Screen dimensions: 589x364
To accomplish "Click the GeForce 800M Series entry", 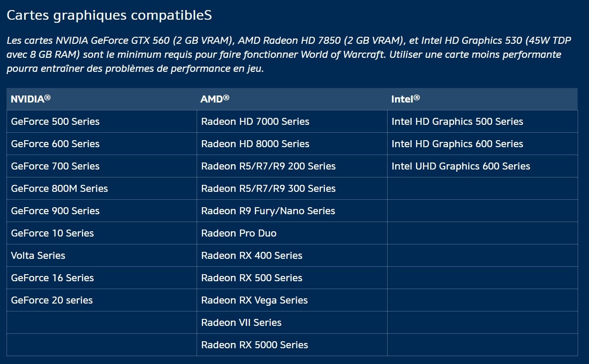I will (x=59, y=188).
